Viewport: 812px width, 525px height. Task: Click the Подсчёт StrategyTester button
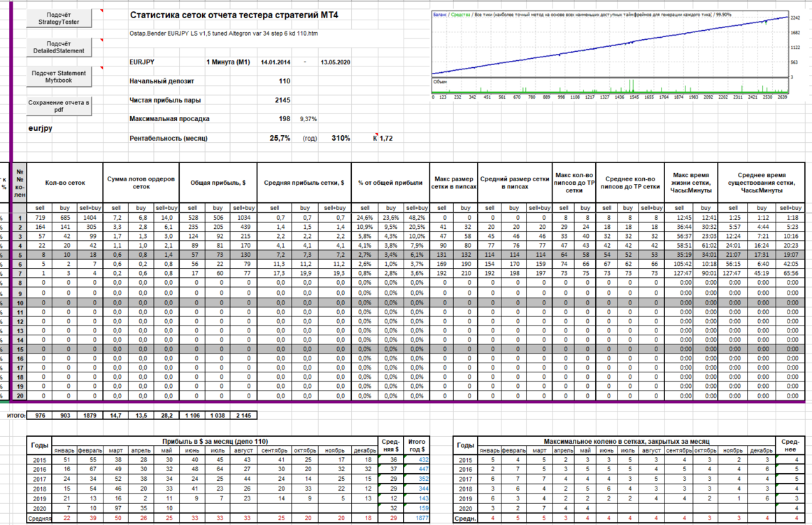pyautogui.click(x=59, y=19)
